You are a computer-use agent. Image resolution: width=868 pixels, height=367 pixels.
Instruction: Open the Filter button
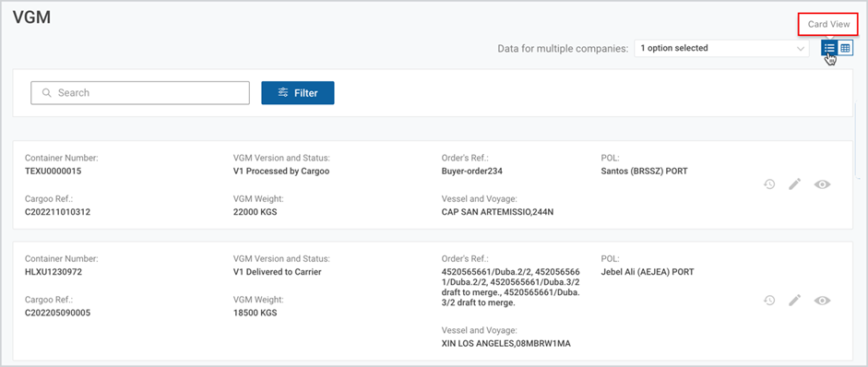pyautogui.click(x=298, y=93)
